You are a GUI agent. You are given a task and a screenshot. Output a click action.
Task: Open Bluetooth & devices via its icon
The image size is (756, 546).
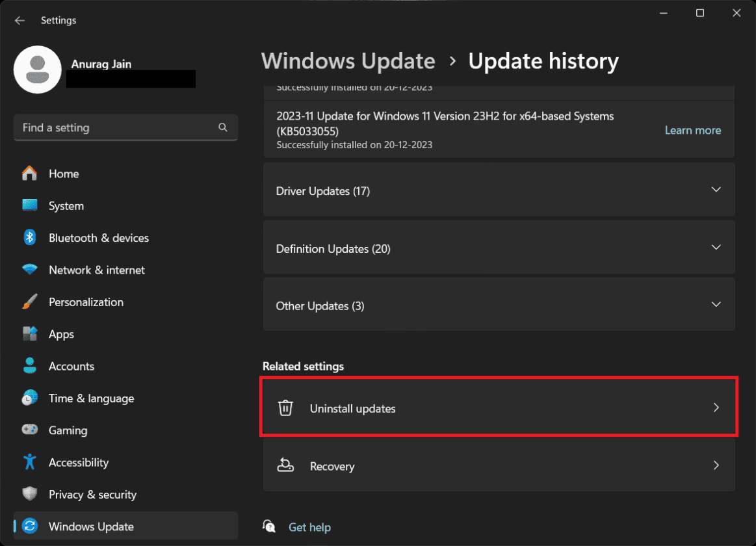pyautogui.click(x=29, y=238)
